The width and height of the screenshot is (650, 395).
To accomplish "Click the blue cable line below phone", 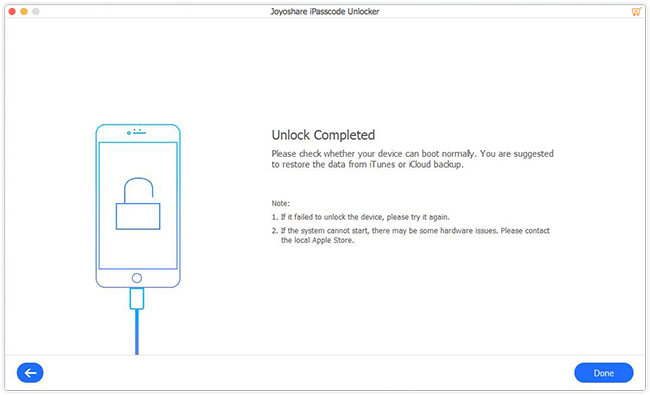I will (x=137, y=332).
